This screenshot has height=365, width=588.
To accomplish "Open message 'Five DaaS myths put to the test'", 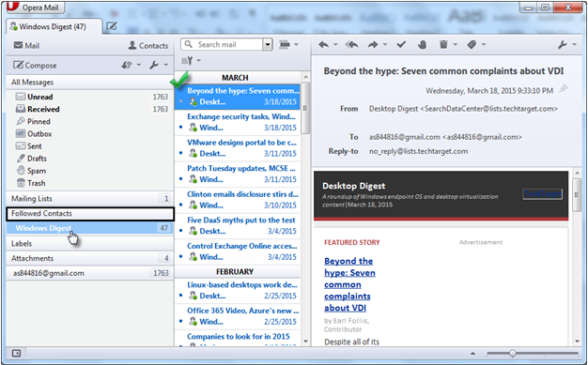I will click(238, 225).
